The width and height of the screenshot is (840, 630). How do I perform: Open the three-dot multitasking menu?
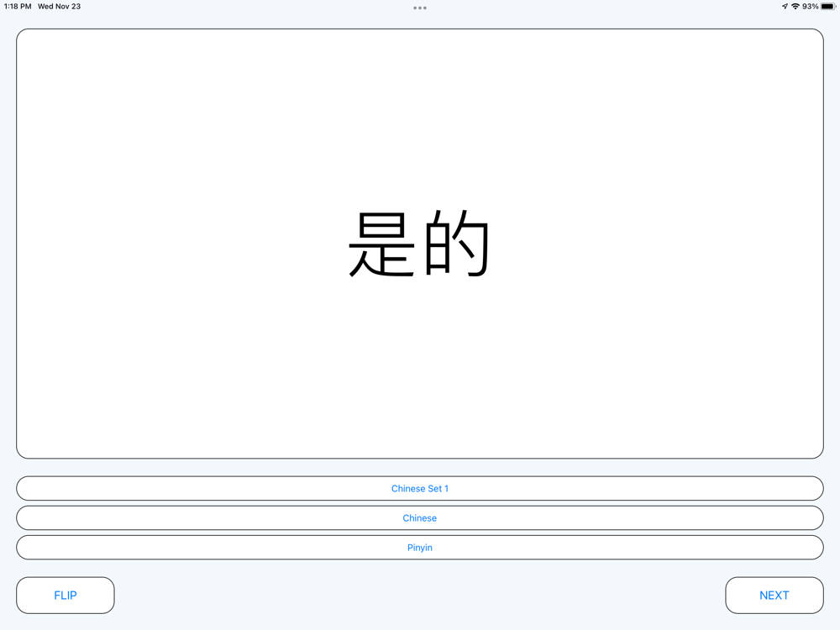[x=420, y=8]
